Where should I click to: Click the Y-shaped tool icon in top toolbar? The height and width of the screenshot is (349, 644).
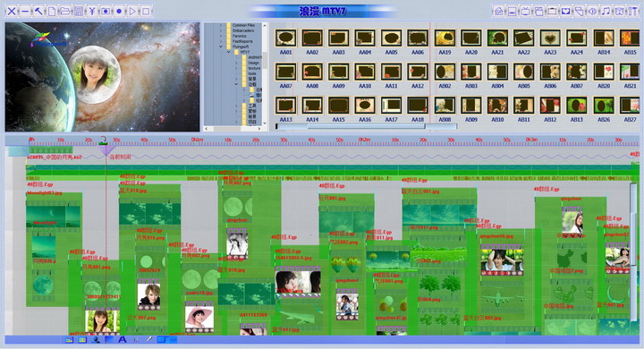[92, 11]
